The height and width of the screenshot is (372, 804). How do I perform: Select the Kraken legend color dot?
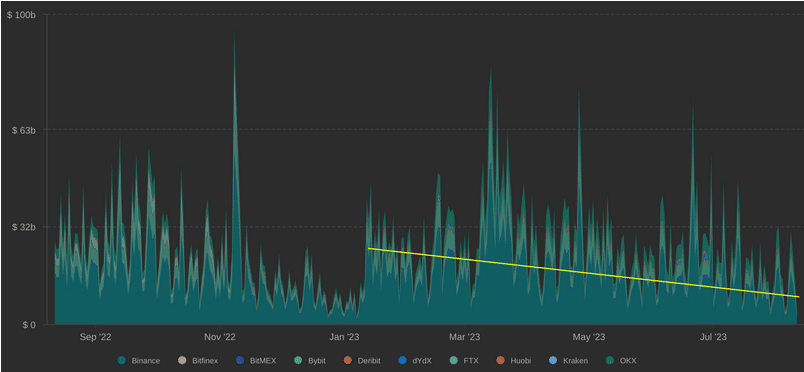coord(553,361)
